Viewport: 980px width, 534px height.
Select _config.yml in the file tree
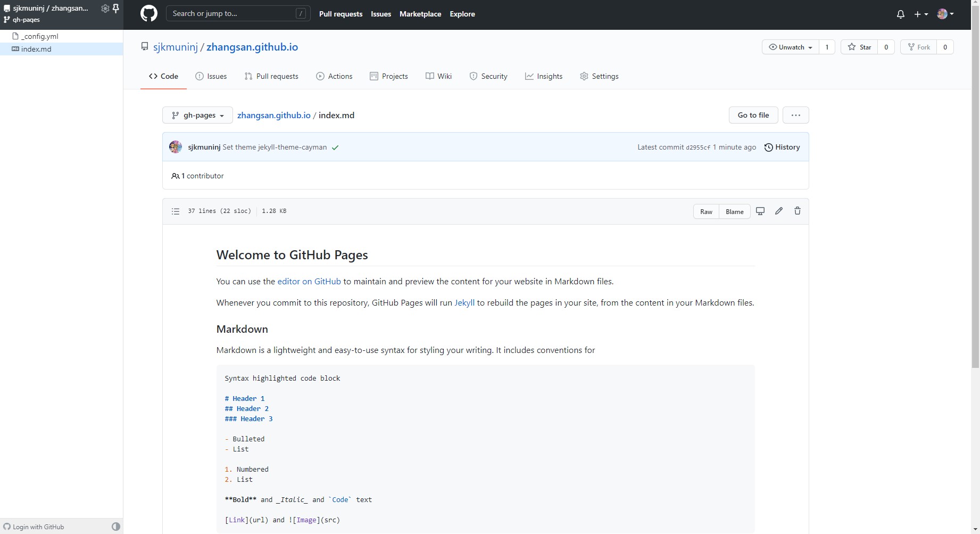click(61, 36)
